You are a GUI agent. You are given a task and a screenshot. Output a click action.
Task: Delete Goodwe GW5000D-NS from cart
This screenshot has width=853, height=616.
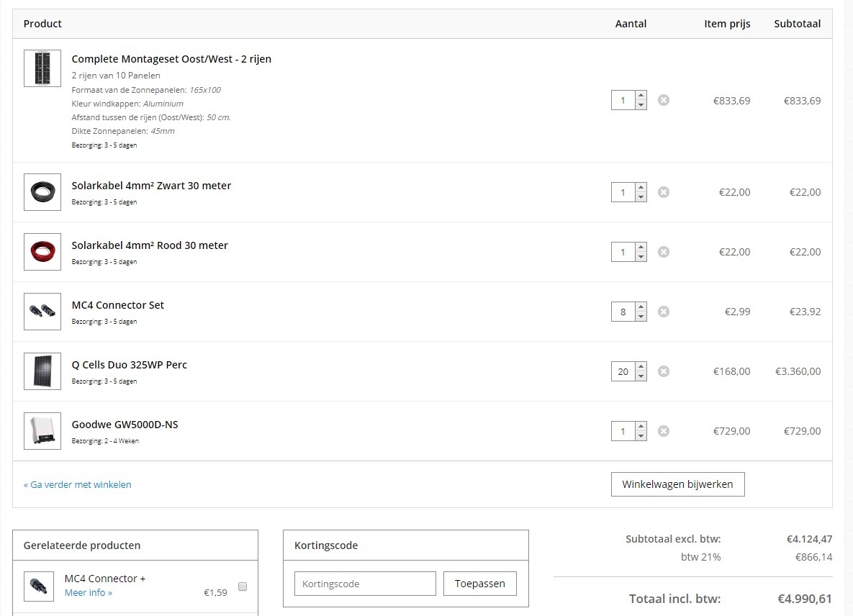pyautogui.click(x=664, y=431)
